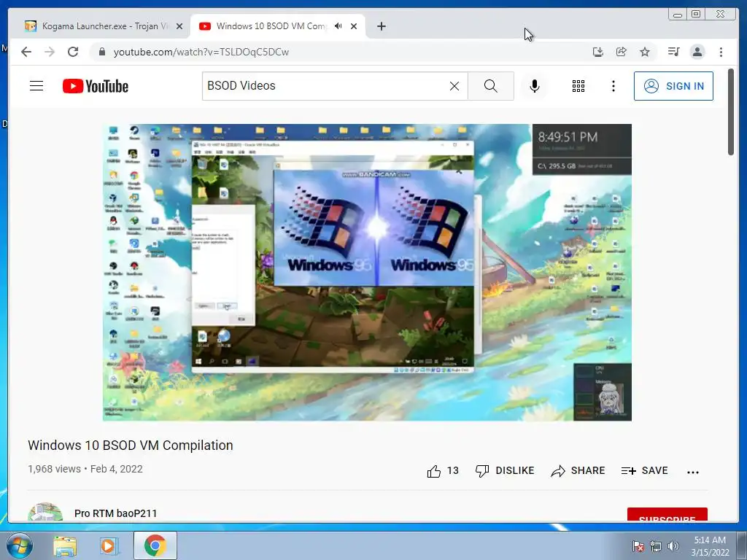Click the volume speaker tray icon

pos(673,546)
